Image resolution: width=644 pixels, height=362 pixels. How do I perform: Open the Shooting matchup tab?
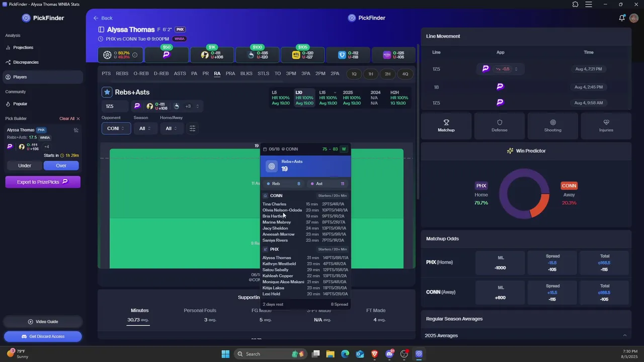(553, 126)
